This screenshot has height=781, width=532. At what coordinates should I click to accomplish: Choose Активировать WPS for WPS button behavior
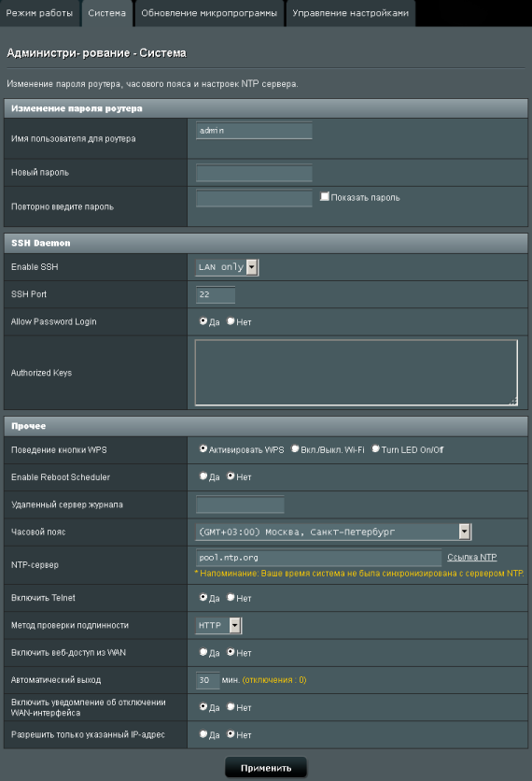pos(203,448)
